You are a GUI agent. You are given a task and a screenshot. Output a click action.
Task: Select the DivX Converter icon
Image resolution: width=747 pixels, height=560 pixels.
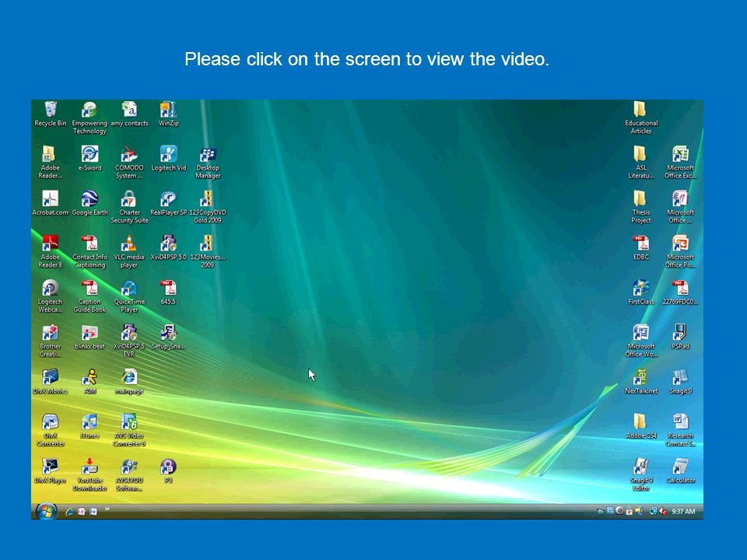(x=50, y=430)
